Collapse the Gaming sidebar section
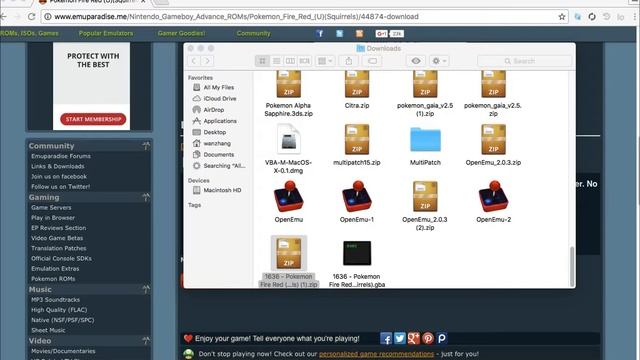 pyautogui.click(x=146, y=197)
